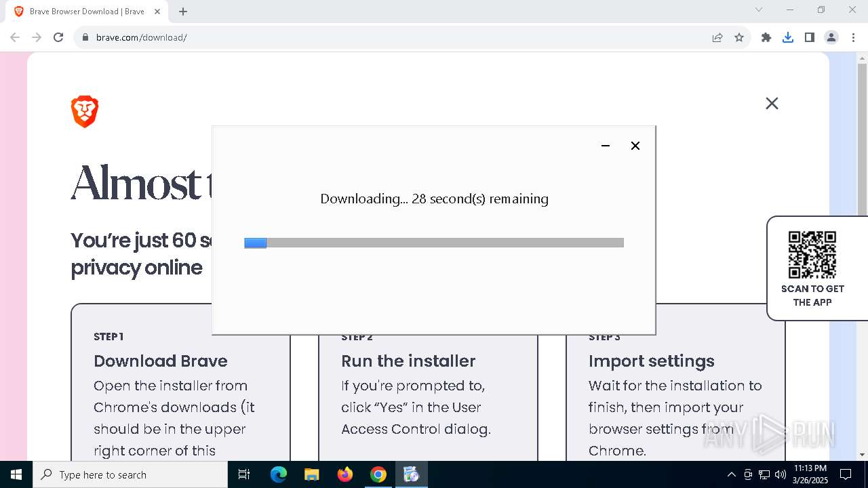Open Chrome three-dot menu

point(853,37)
